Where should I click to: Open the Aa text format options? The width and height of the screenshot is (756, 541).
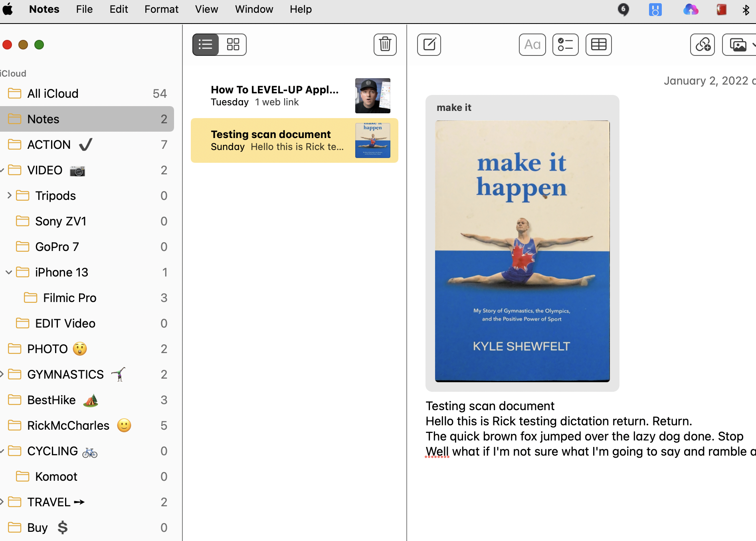(x=532, y=44)
